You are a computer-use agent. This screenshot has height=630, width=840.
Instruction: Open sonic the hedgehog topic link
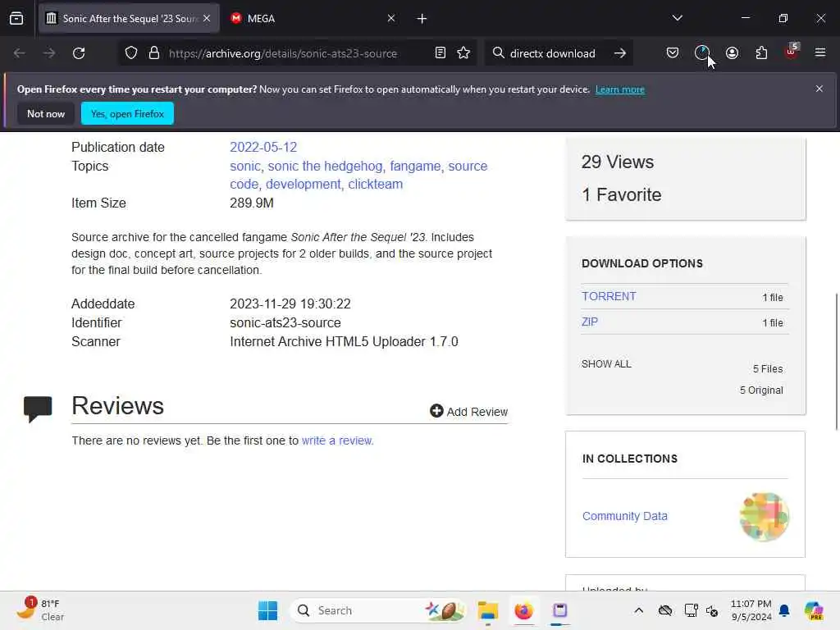(325, 167)
